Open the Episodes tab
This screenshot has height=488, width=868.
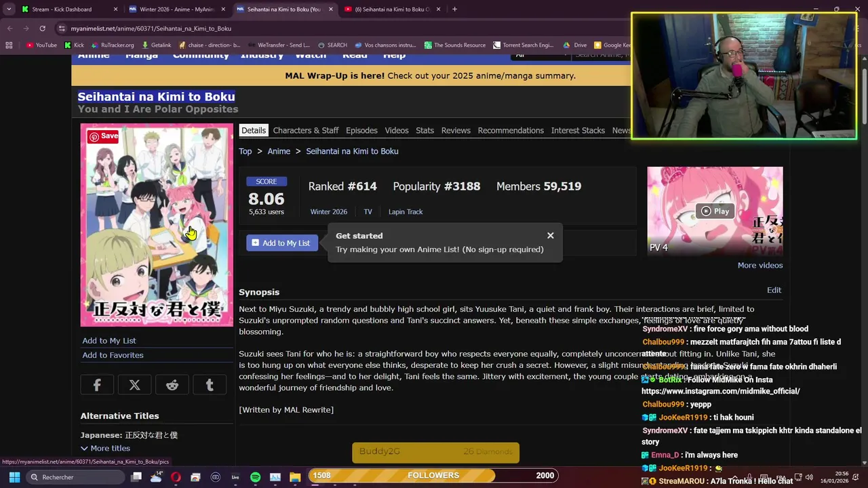[x=361, y=130]
